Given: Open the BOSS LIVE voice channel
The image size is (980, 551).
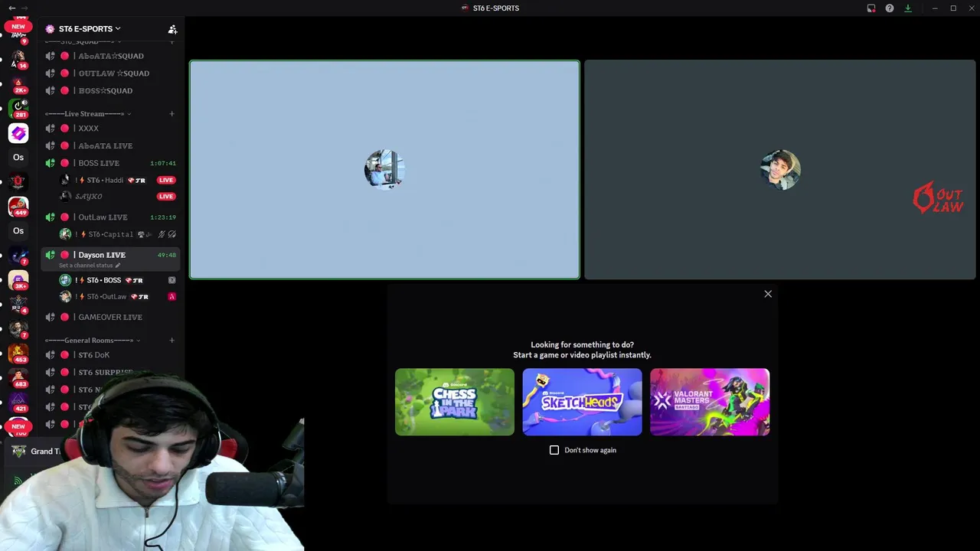Looking at the screenshot, I should click(x=110, y=163).
